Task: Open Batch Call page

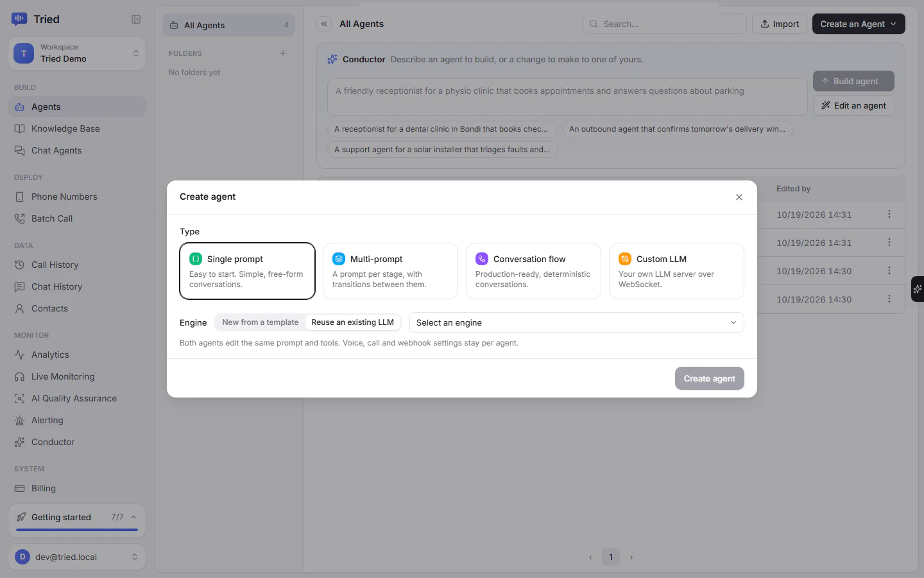Action: pyautogui.click(x=77, y=218)
